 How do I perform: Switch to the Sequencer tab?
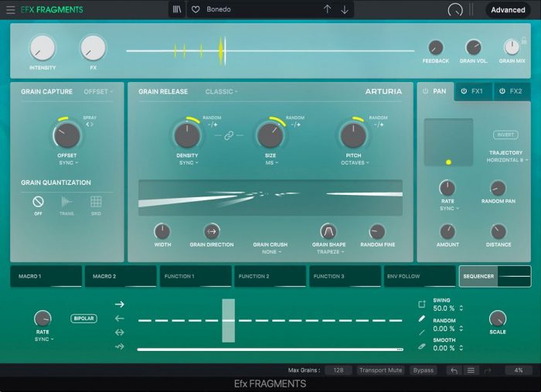495,276
